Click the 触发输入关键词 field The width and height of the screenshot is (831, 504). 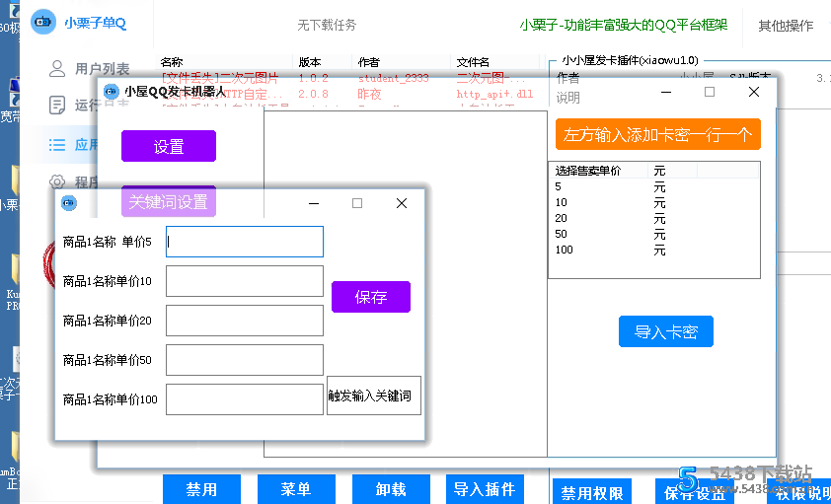[x=374, y=396]
